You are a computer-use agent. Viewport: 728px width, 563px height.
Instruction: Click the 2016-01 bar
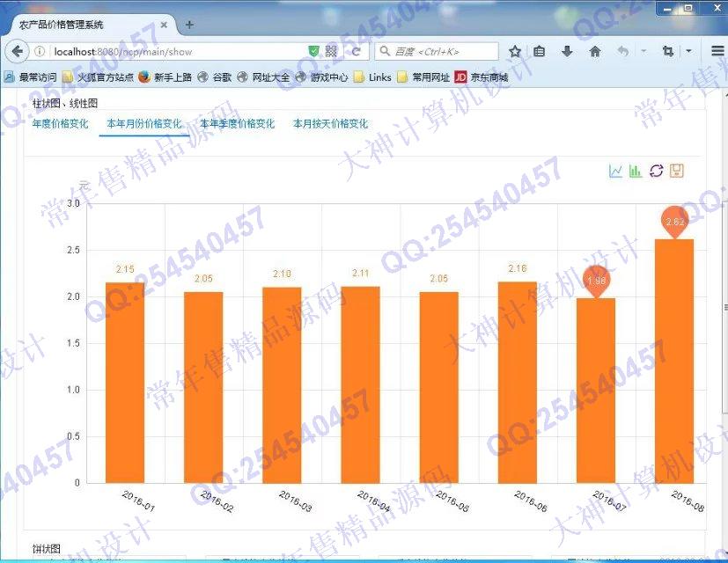pyautogui.click(x=125, y=383)
